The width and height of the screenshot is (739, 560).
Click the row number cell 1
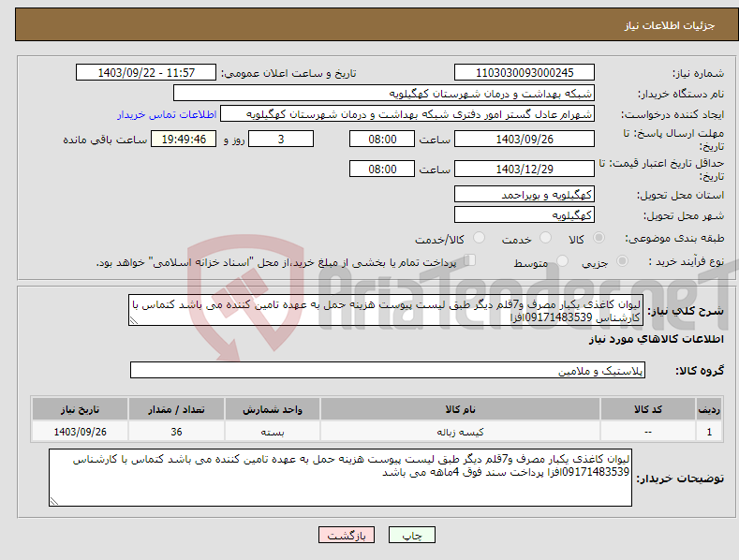(709, 432)
